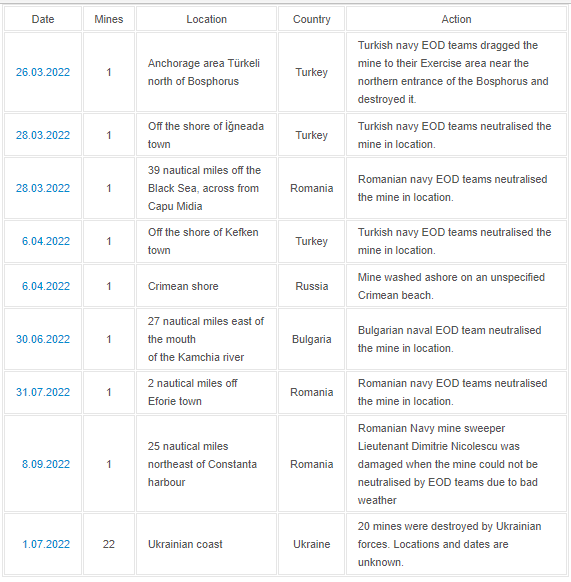Screen dimensions: 571x582
Task: Select the Russia country cell
Action: (311, 286)
